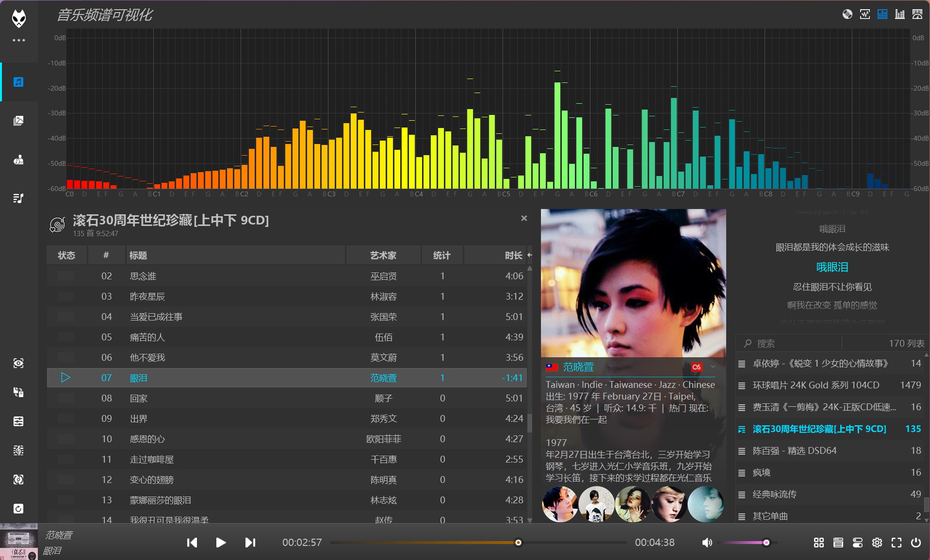Open the album pictures sidebar icon
The width and height of the screenshot is (930, 560).
pos(18,121)
